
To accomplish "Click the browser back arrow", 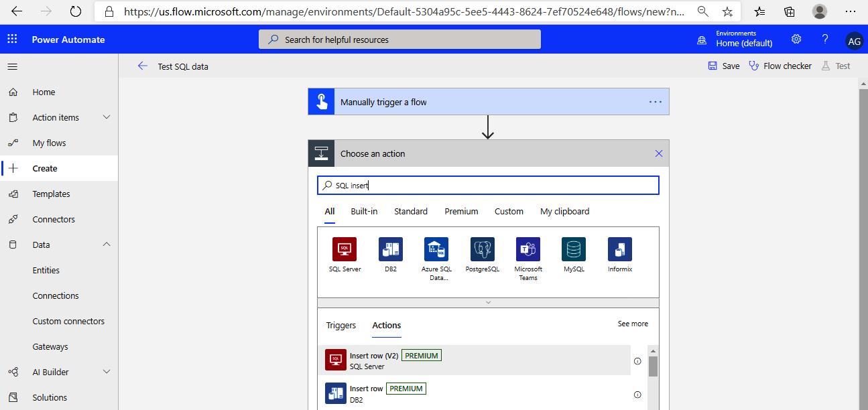I will pyautogui.click(x=17, y=11).
